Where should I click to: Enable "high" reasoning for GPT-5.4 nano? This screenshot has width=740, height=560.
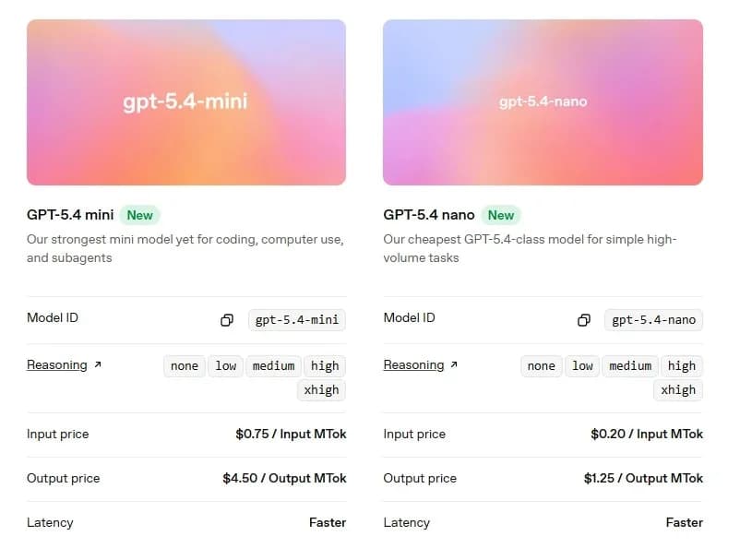tap(681, 366)
